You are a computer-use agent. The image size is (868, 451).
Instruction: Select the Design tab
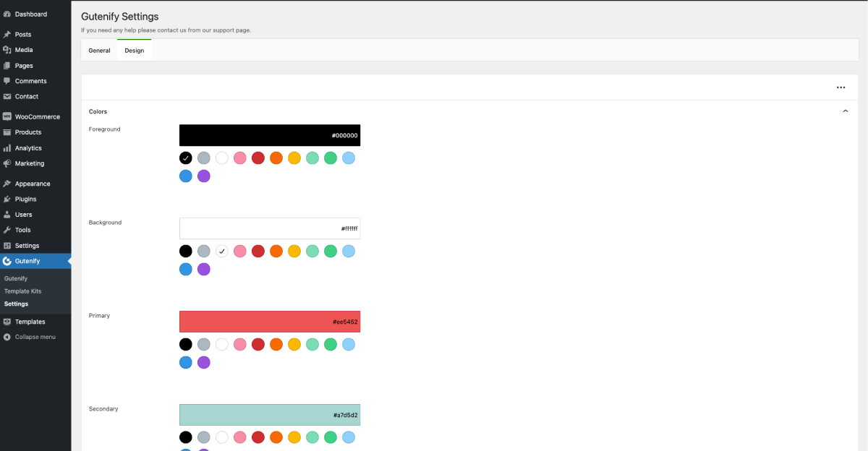point(134,51)
